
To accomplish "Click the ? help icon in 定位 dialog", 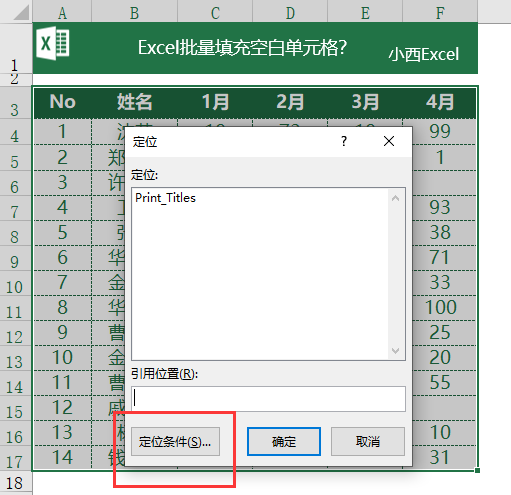I will [x=344, y=141].
